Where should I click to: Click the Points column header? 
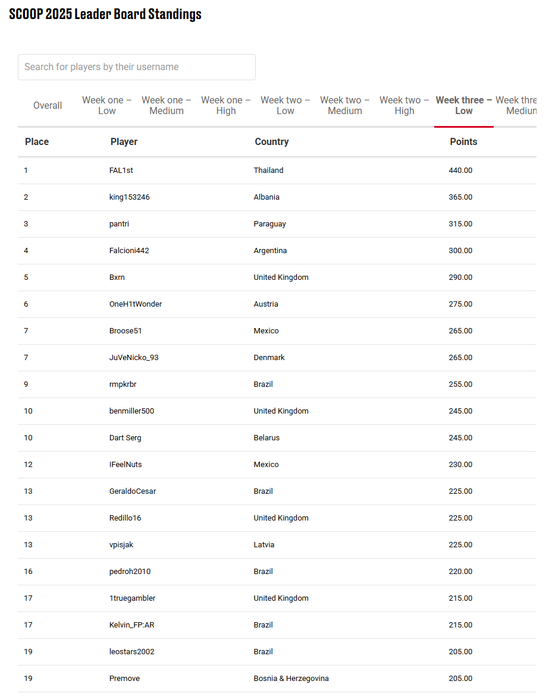tap(463, 142)
